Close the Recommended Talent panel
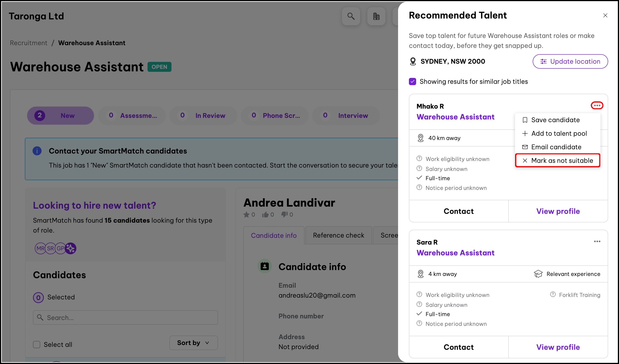This screenshot has height=364, width=619. pos(605,15)
